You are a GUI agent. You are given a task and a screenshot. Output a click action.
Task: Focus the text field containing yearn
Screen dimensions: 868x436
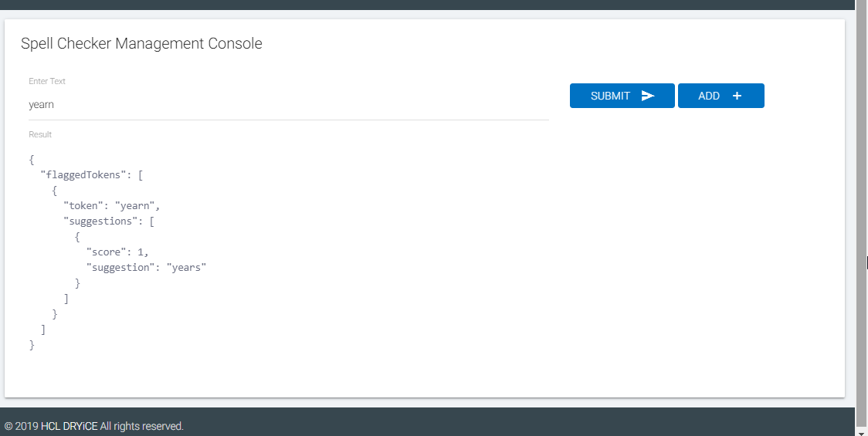pos(288,105)
